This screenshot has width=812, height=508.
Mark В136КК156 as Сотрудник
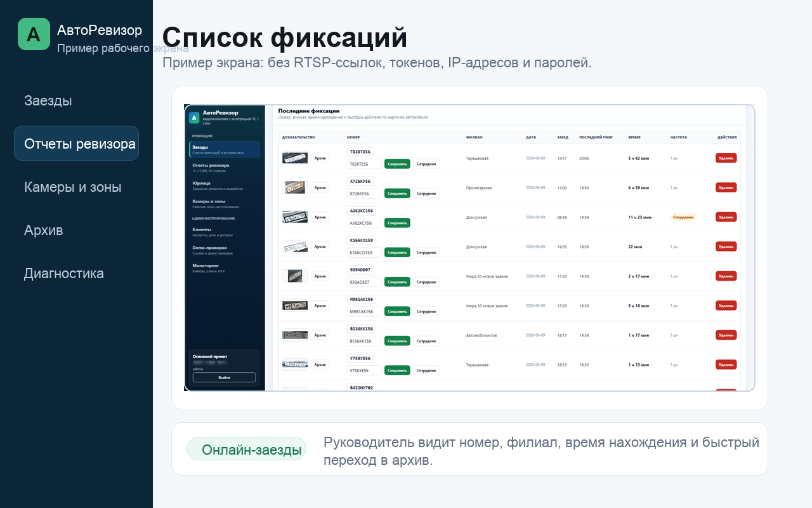[426, 341]
